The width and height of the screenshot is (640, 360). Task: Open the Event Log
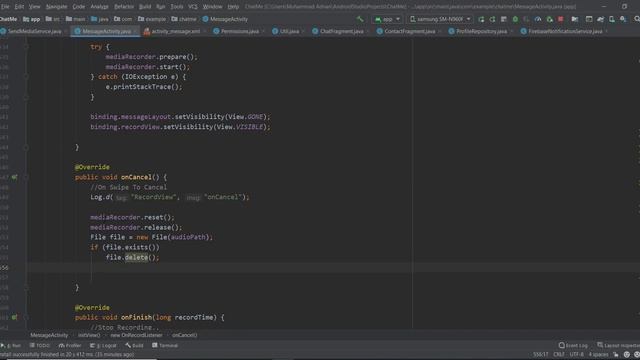pos(573,345)
